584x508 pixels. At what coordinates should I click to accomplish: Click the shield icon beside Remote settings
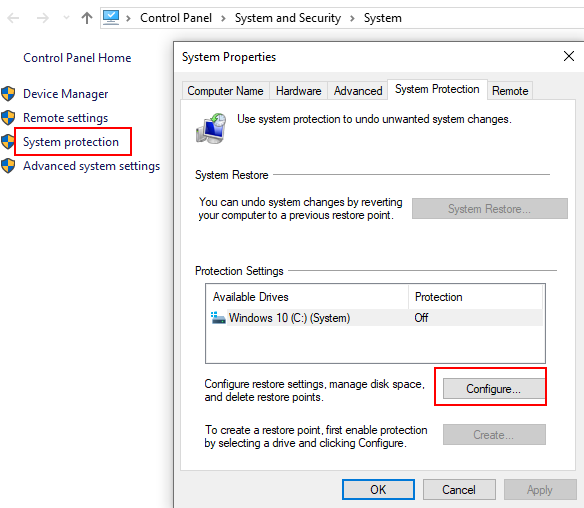[x=8, y=118]
